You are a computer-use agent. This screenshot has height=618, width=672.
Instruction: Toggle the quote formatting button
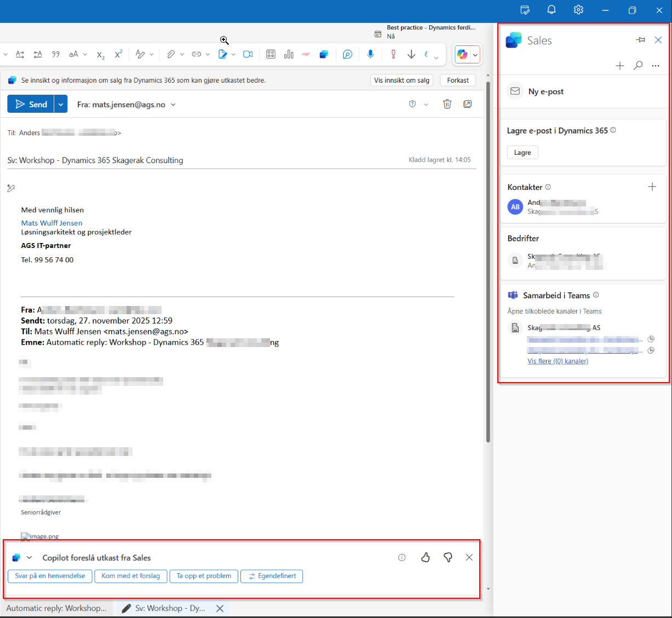click(55, 54)
